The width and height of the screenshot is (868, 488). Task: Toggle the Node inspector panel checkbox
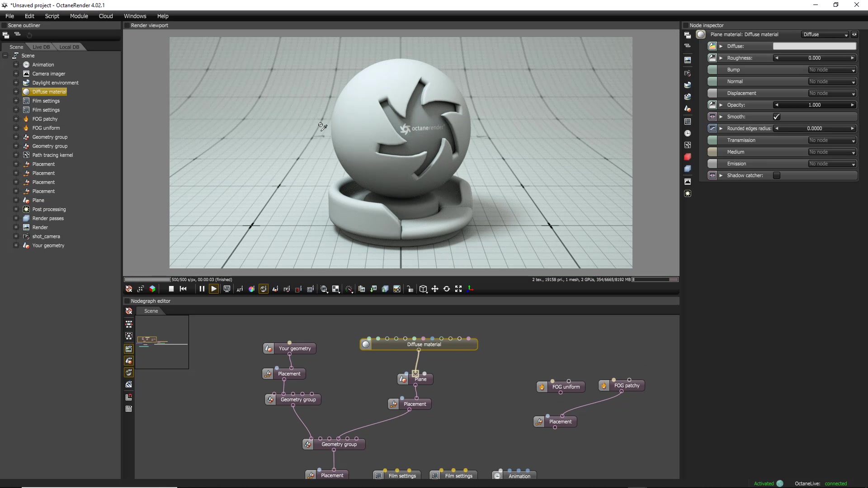point(686,25)
